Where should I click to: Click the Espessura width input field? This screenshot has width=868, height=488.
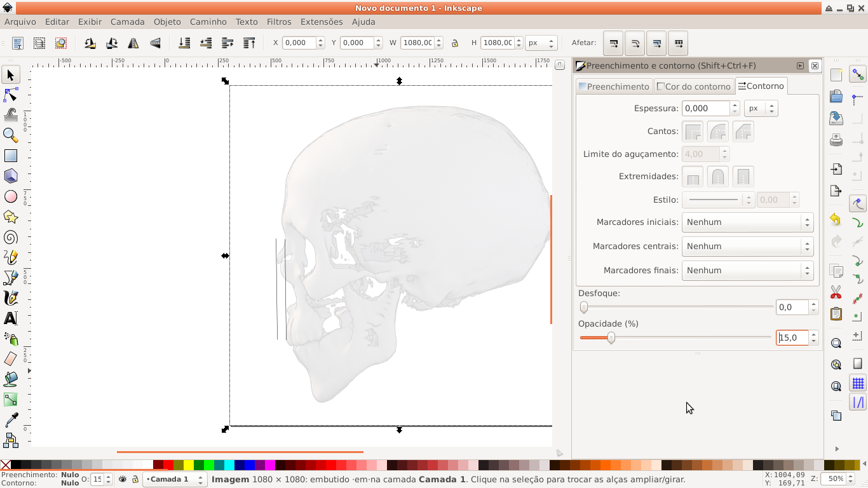point(705,109)
